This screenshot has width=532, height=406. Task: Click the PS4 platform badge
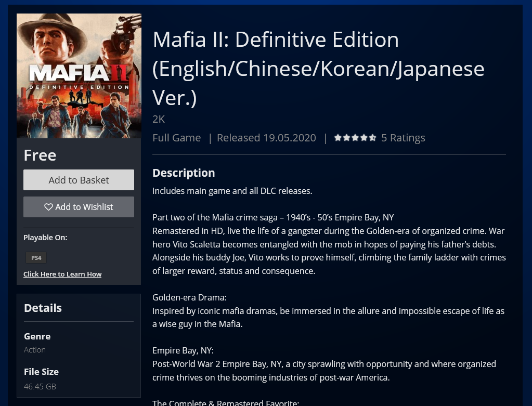36,258
